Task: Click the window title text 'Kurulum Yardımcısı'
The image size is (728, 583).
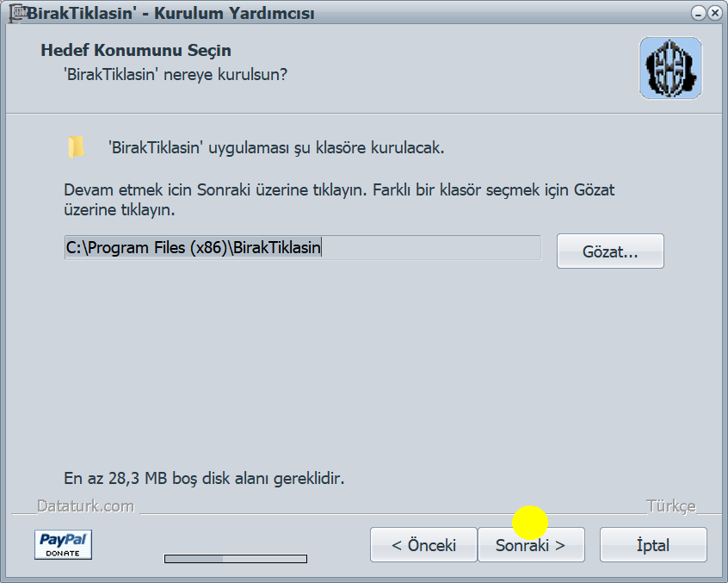Action: tap(234, 14)
